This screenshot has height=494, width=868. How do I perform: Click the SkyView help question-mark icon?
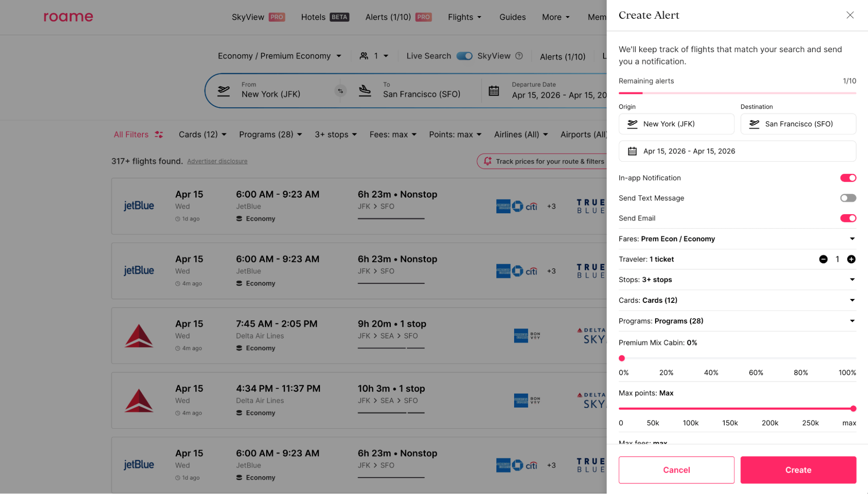(519, 56)
